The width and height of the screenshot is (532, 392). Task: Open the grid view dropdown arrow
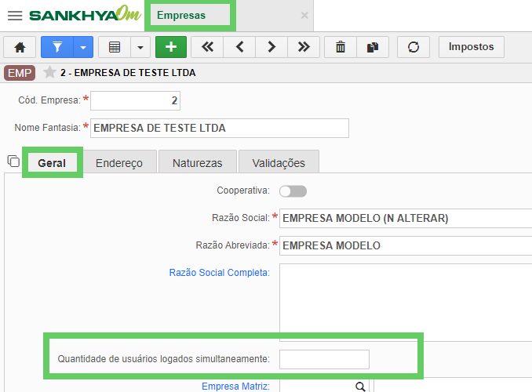[140, 47]
